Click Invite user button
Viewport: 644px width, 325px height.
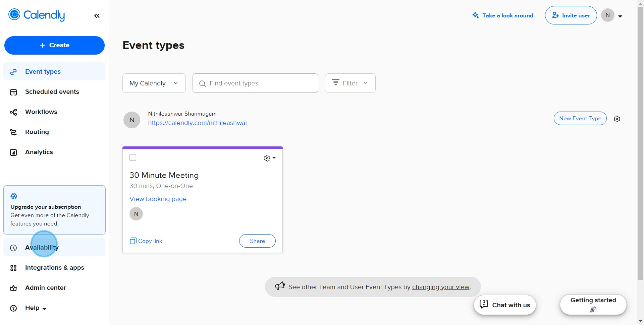[x=571, y=15]
